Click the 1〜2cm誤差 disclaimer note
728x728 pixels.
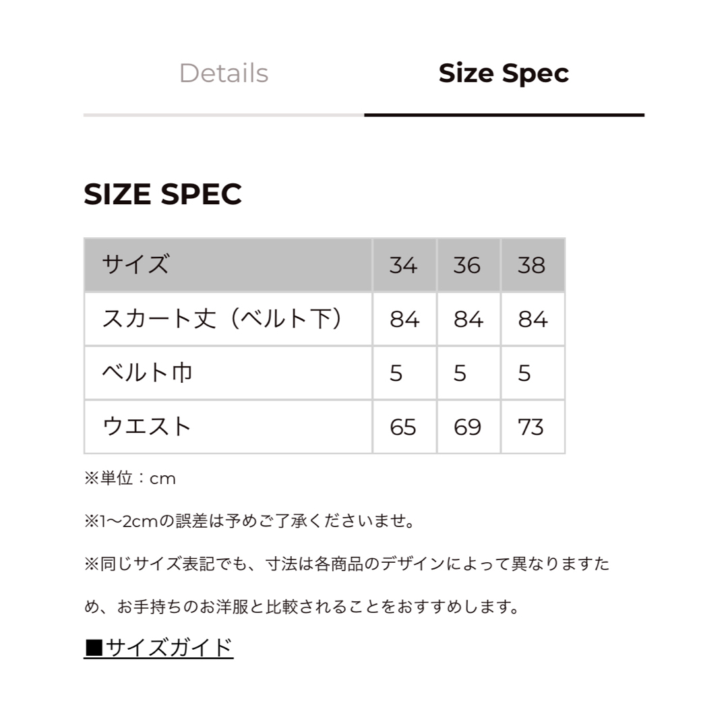point(249,521)
